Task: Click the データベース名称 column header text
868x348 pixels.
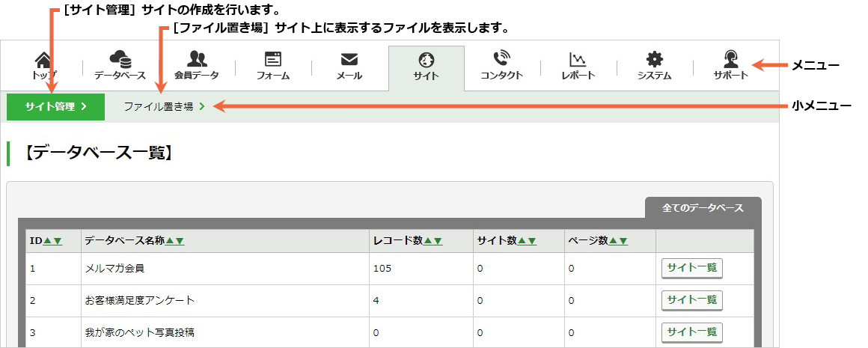Action: (125, 241)
